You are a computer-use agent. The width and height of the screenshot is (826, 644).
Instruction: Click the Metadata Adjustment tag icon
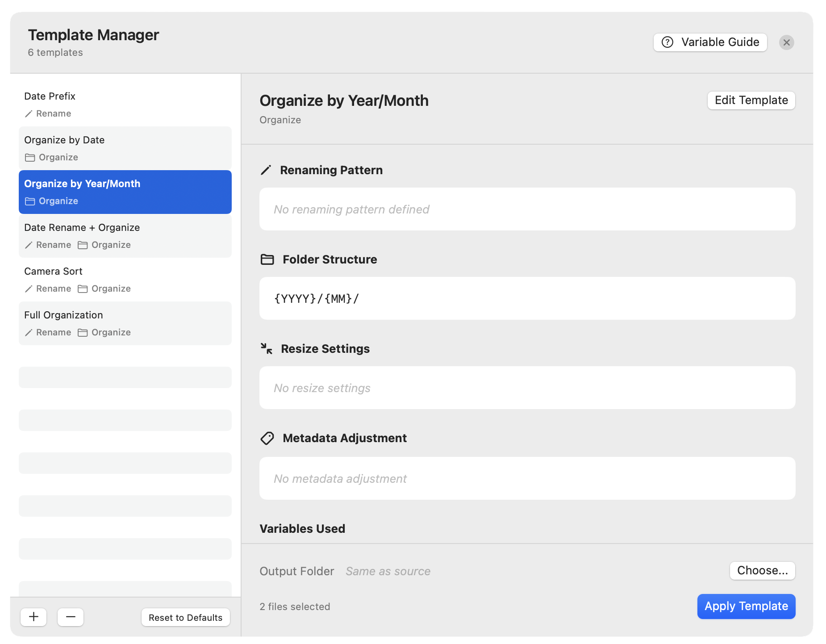click(x=267, y=438)
